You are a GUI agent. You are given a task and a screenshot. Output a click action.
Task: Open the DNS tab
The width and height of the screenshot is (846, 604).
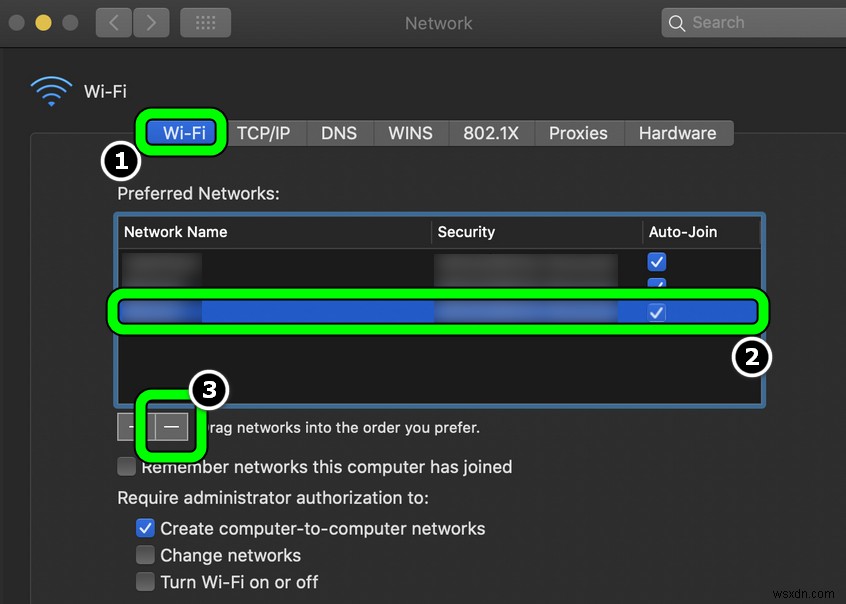pyautogui.click(x=339, y=132)
